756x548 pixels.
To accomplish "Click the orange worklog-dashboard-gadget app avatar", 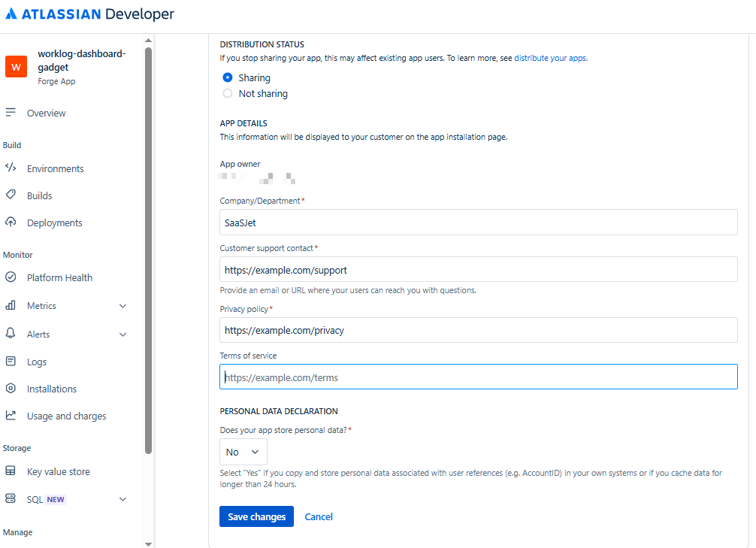I will (17, 67).
